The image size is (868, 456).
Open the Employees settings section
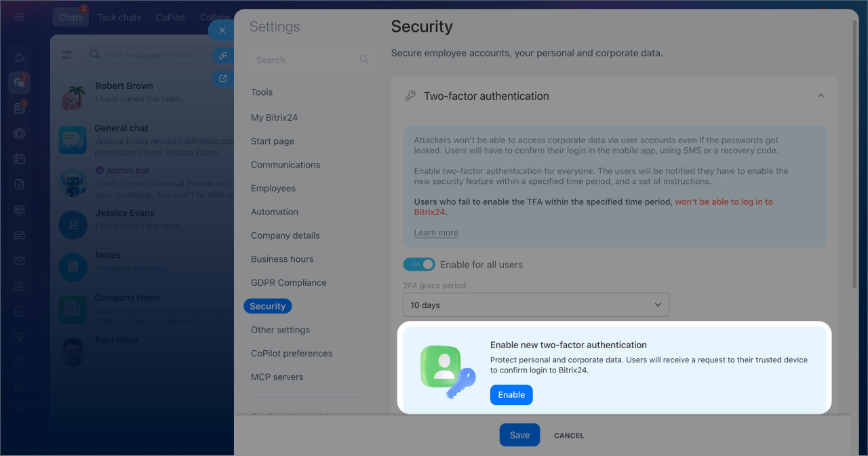273,188
